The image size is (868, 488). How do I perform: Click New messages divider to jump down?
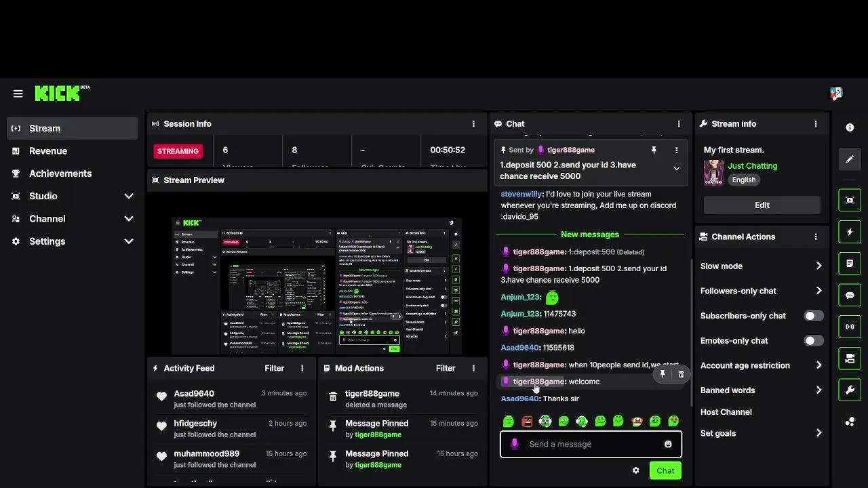tap(590, 235)
